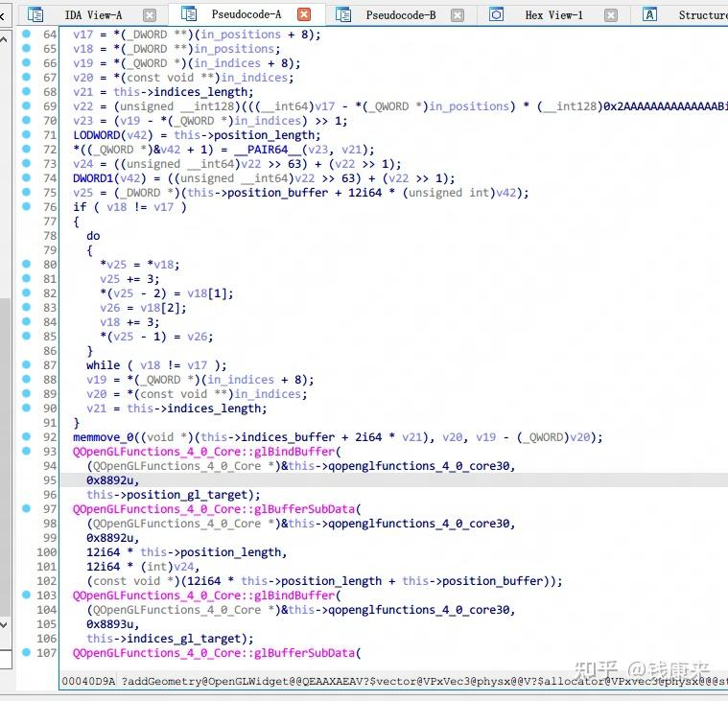Toggle breakpoint dot on line 76

coord(27,206)
